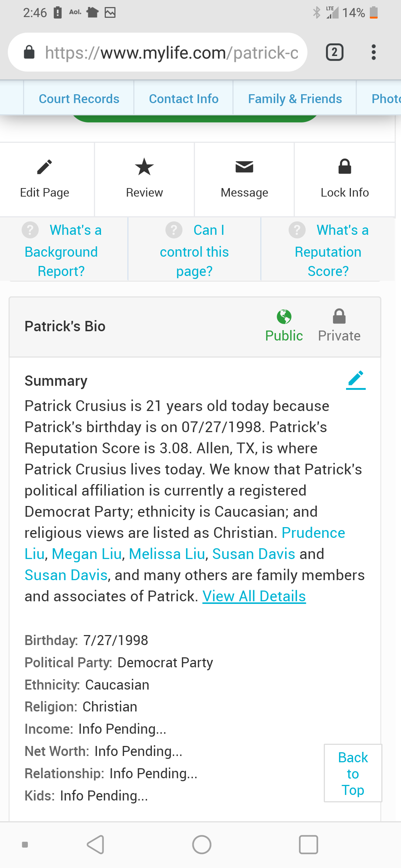Switch to the Court Records tab
Viewport: 401px width, 868px height.
pyautogui.click(x=79, y=99)
